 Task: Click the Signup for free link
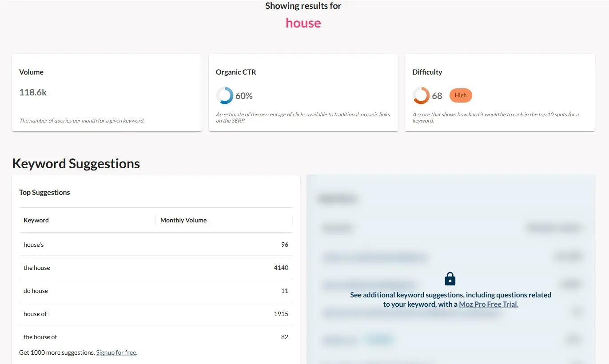pos(116,352)
